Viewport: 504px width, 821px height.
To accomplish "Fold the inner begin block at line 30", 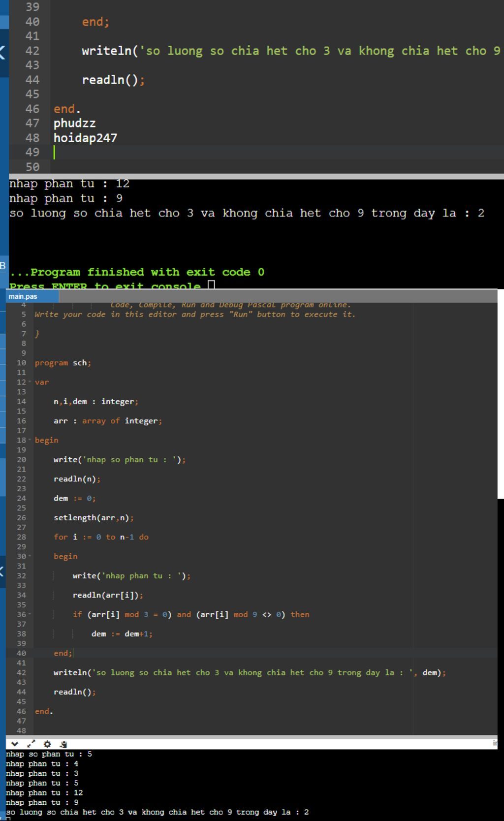I will tap(30, 556).
